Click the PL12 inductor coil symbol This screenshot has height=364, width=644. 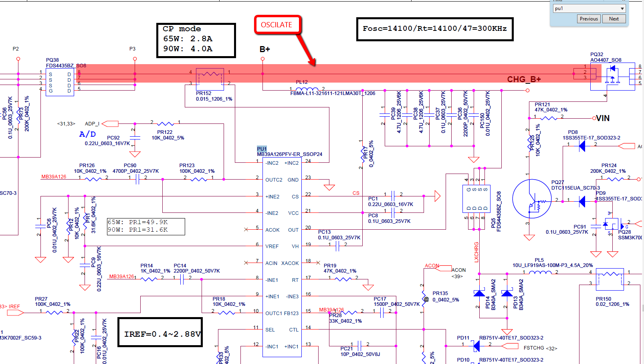[307, 89]
